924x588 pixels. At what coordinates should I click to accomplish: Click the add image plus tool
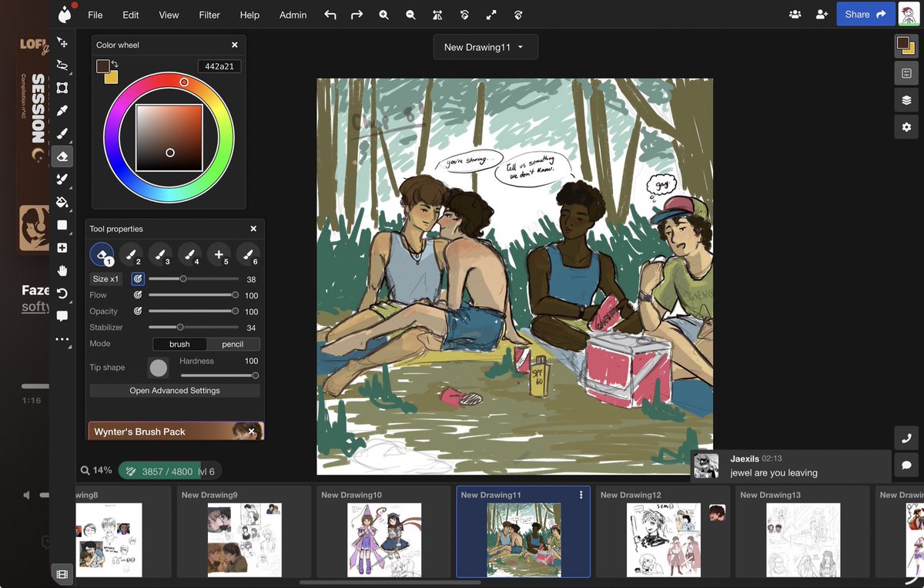coord(62,248)
